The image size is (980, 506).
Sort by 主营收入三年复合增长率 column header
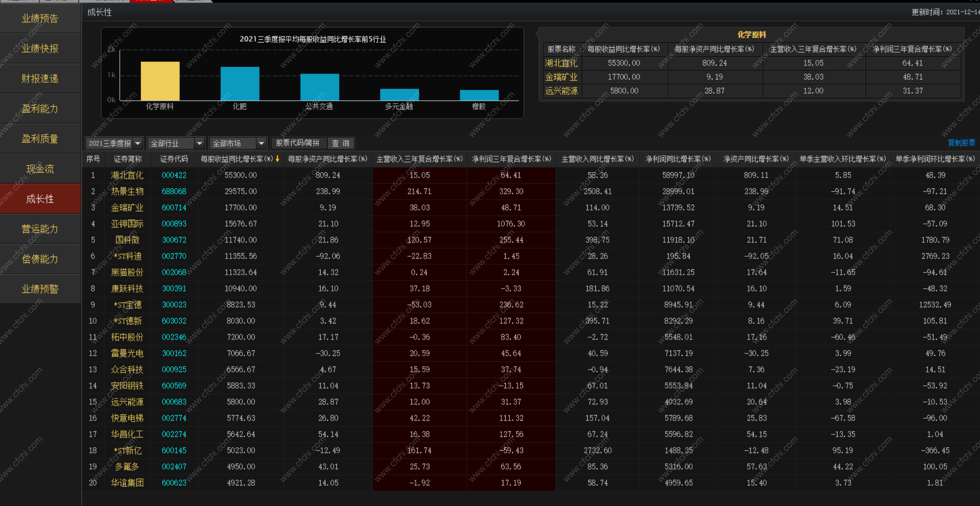[x=419, y=159]
